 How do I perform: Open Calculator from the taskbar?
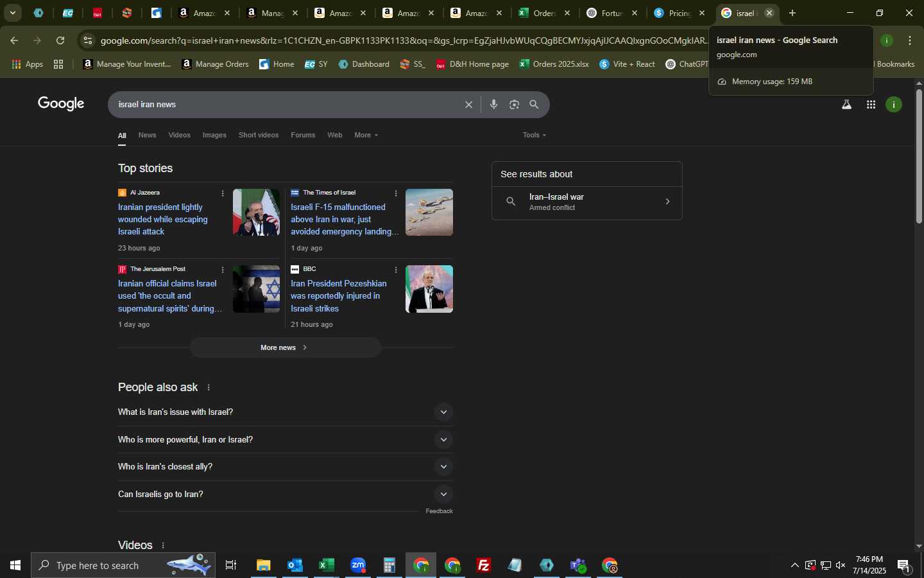point(389,565)
